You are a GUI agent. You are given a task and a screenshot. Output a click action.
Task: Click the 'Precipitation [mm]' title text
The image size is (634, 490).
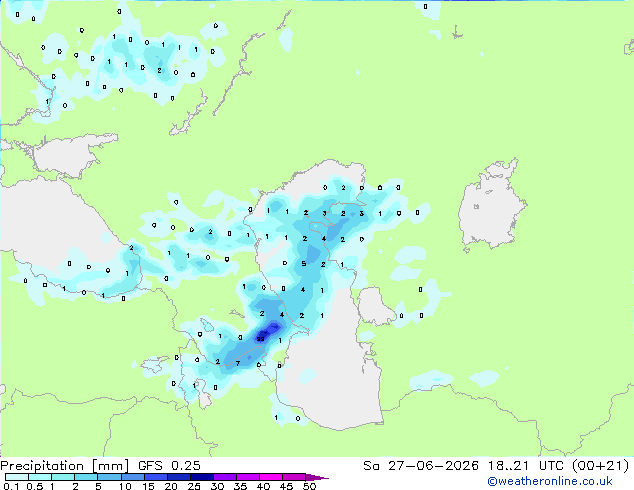[65, 466]
